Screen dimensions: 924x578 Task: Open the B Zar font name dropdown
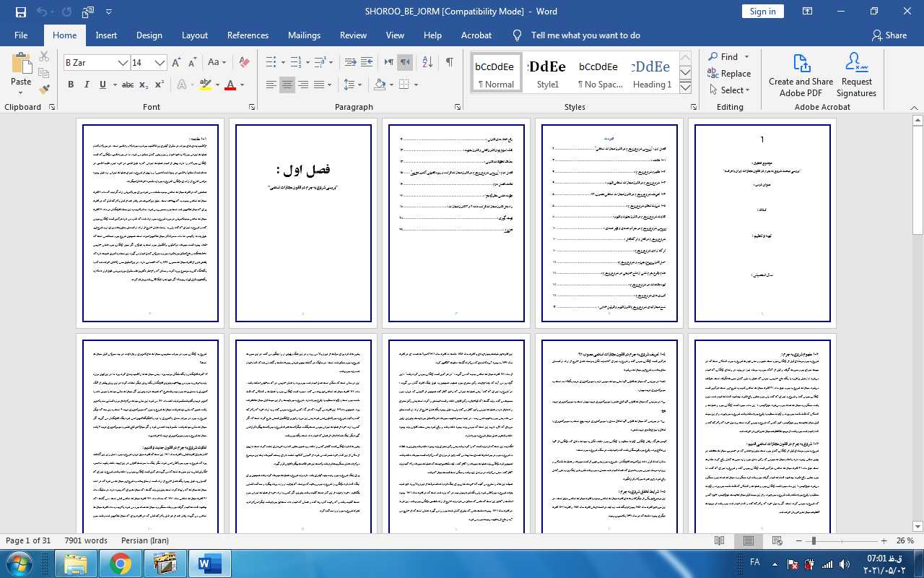point(123,63)
